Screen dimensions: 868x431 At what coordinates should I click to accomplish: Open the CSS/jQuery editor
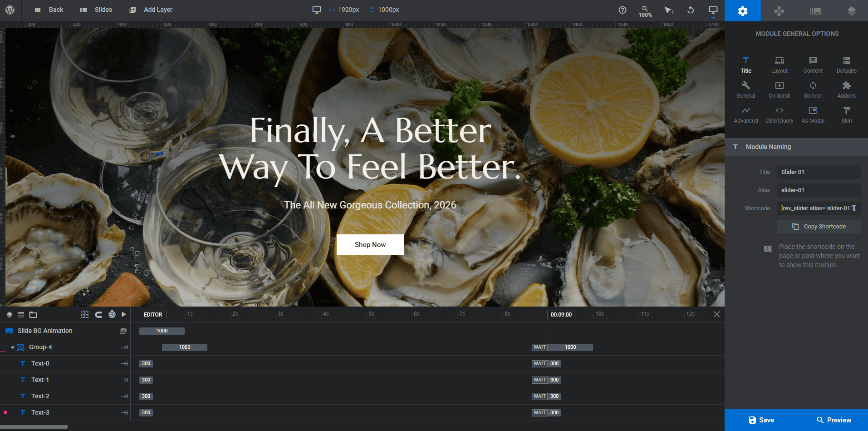pos(779,114)
